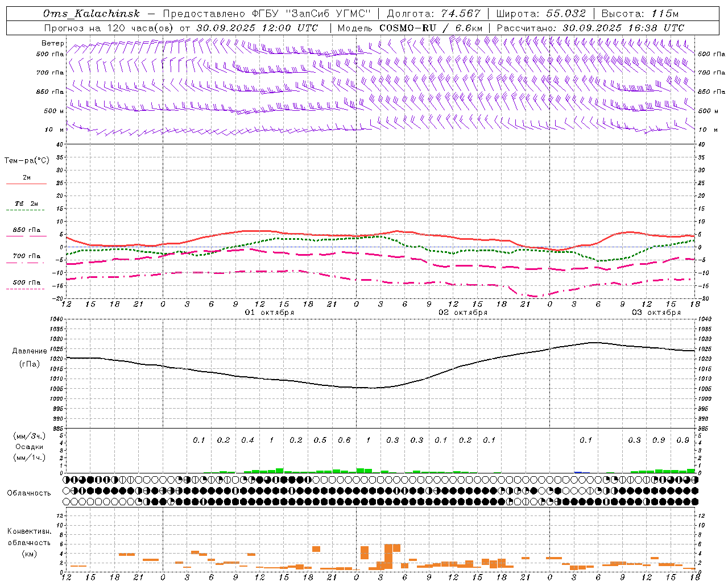Click the (мм/3ч.) precipitation unit label
The height and width of the screenshot is (582, 728).
(x=29, y=436)
